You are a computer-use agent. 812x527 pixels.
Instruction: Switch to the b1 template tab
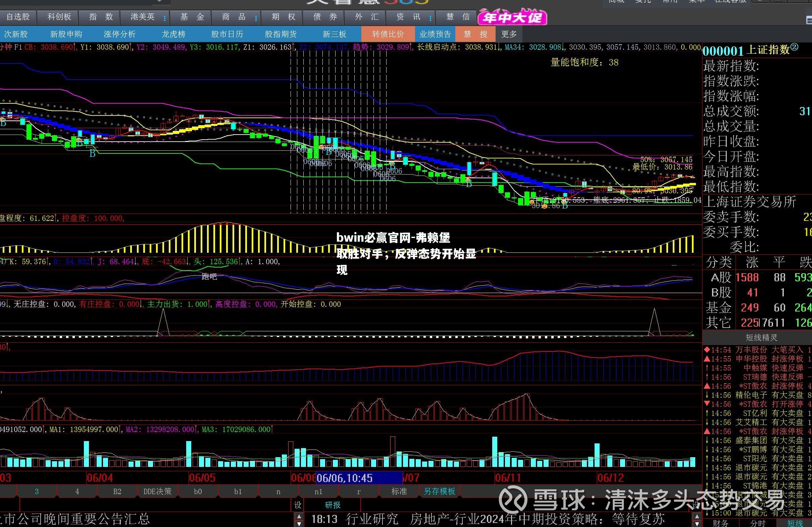238,491
